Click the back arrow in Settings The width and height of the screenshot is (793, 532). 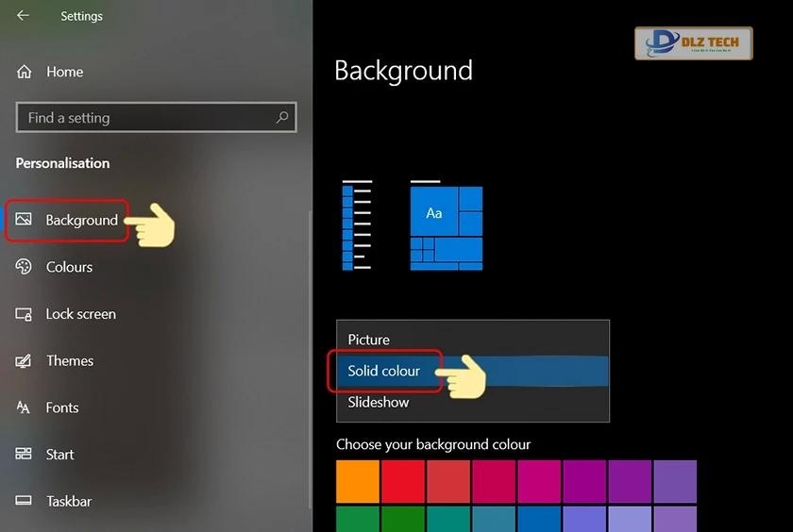pyautogui.click(x=23, y=16)
